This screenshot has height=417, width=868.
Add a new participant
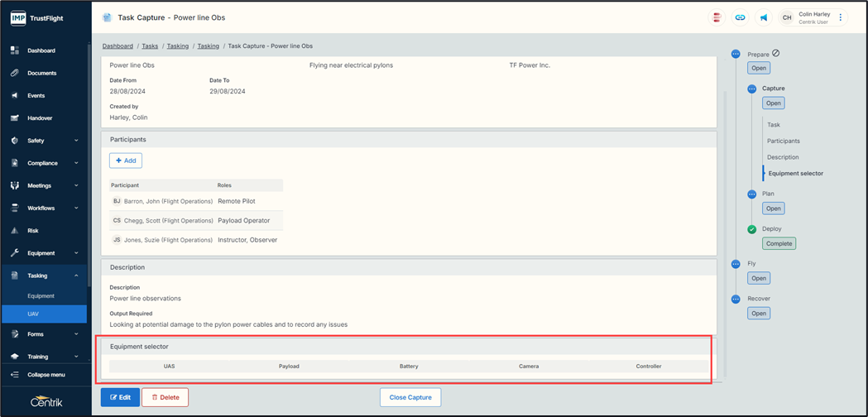(x=126, y=161)
